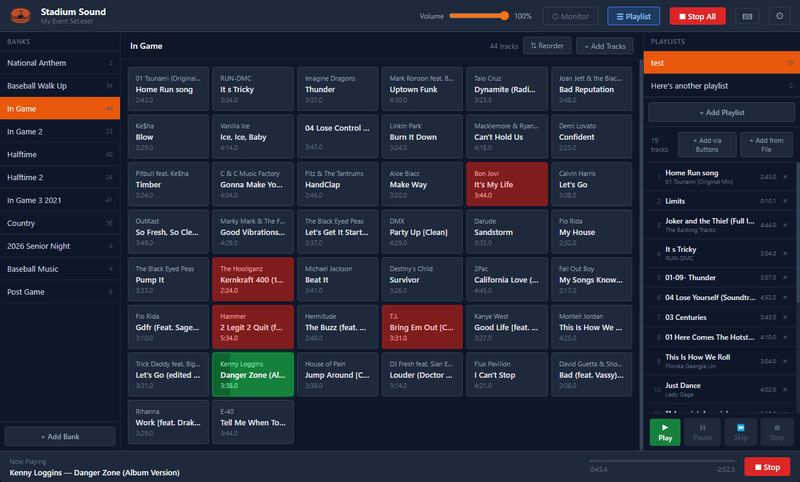The height and width of the screenshot is (482, 800).
Task: Remove 03 Centuries from playlist
Action: point(785,317)
